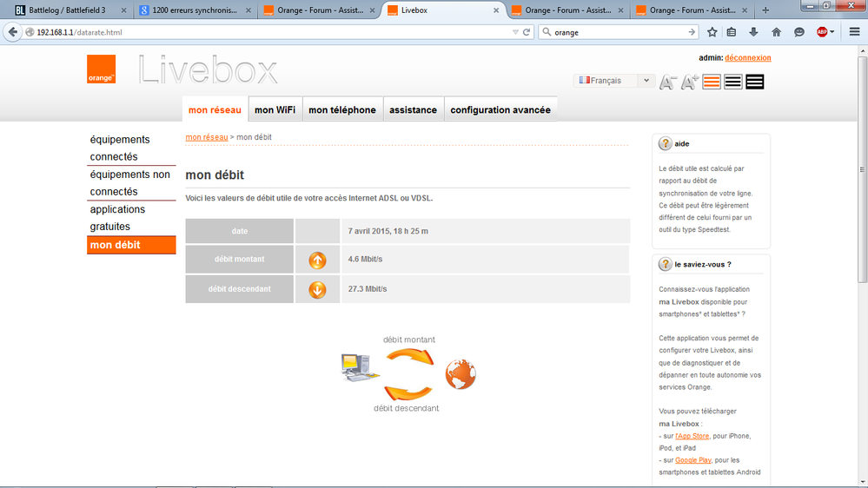The image size is (868, 488).
Task: Click the déconnexion link
Action: 748,57
